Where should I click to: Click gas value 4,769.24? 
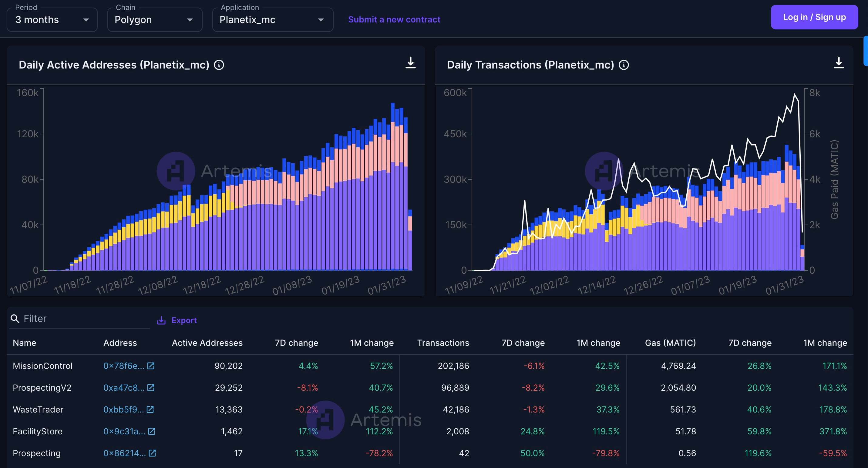[678, 366]
